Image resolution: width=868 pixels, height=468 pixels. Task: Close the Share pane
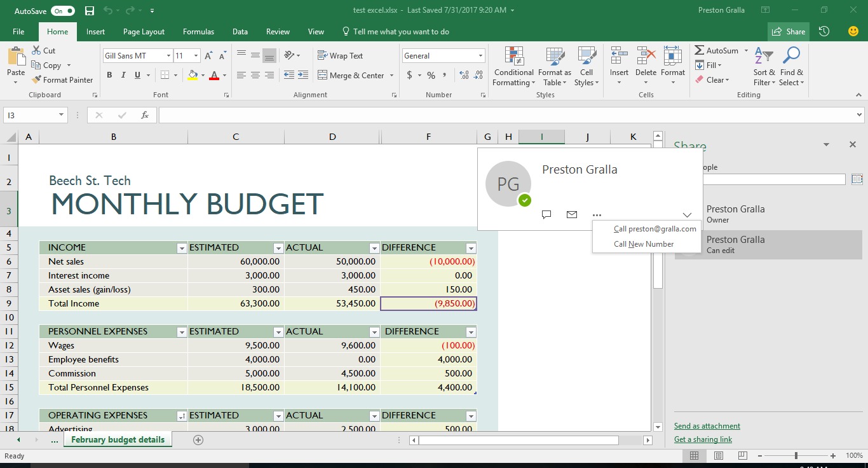853,144
